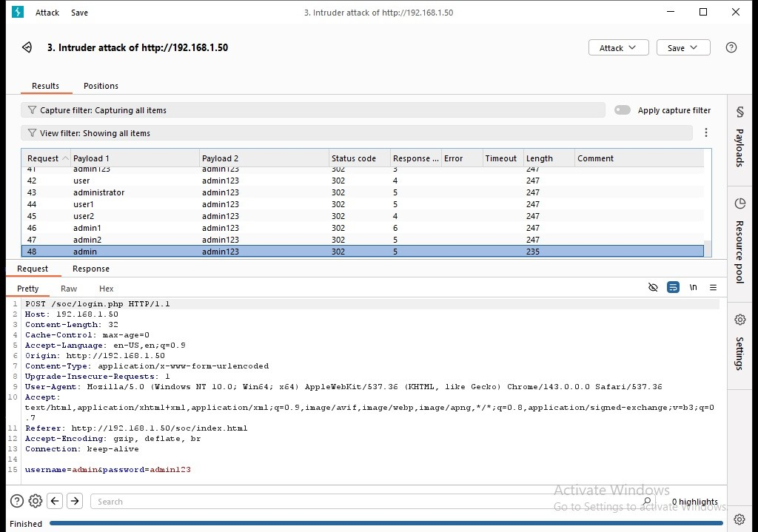Image resolution: width=758 pixels, height=532 pixels.
Task: Sort by Comment column header
Action: (x=639, y=158)
